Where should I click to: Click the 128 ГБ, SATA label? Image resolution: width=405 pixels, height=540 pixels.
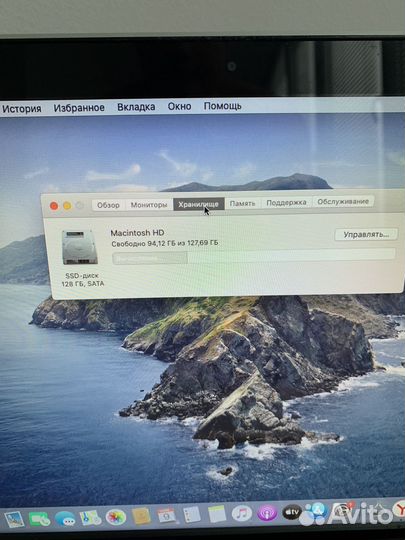click(x=83, y=284)
